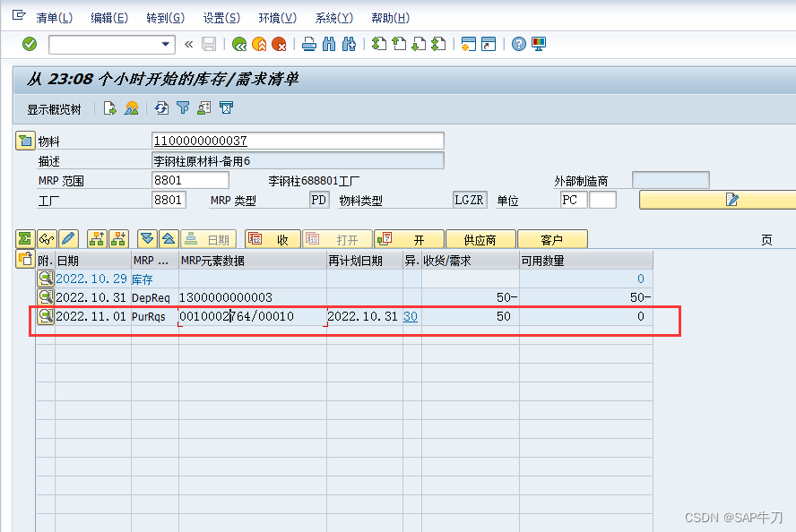Open the 清单(L) menu
796x532 pixels.
[x=55, y=18]
